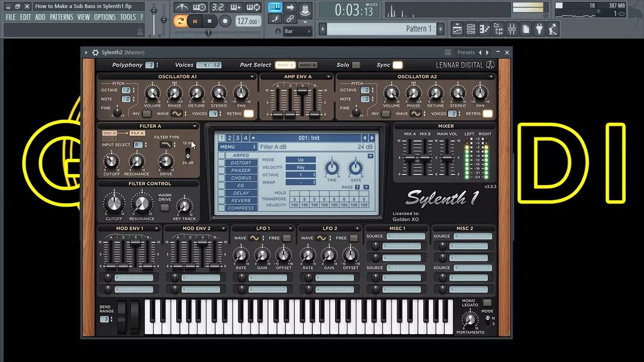This screenshot has width=644, height=362.
Task: Click the plug icon in the FL toolbar
Action: (x=539, y=29)
